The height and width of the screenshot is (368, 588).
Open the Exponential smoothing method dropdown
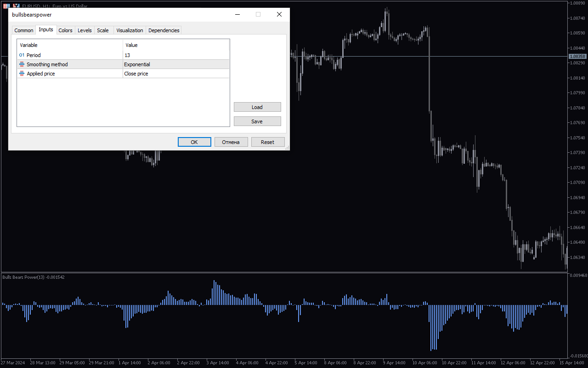176,64
